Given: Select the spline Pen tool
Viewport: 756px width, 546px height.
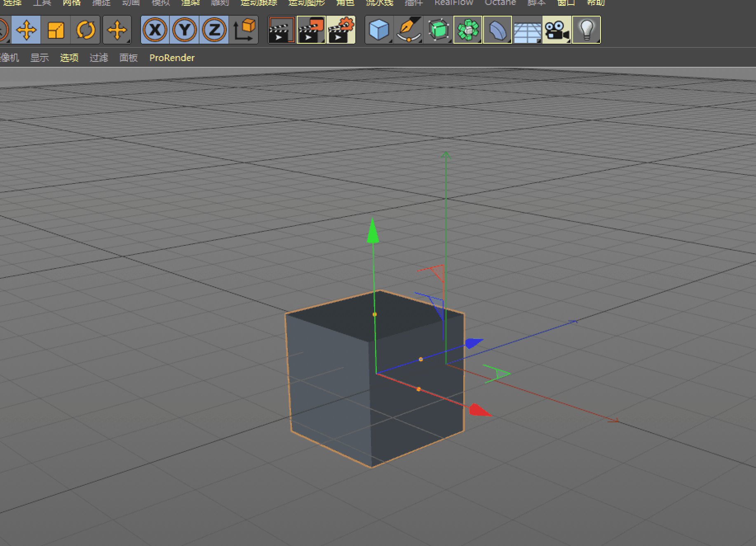Looking at the screenshot, I should tap(409, 30).
